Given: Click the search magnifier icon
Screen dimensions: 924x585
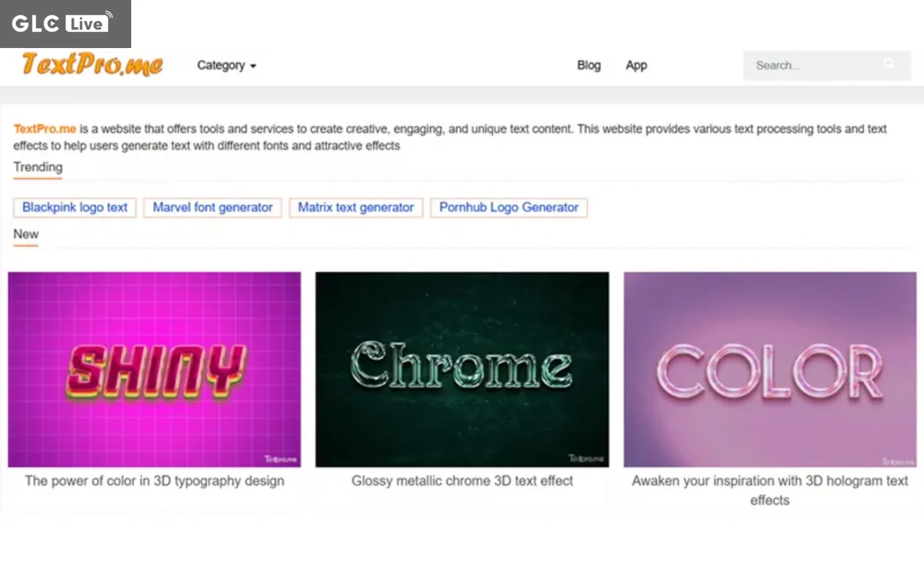Looking at the screenshot, I should point(889,63).
